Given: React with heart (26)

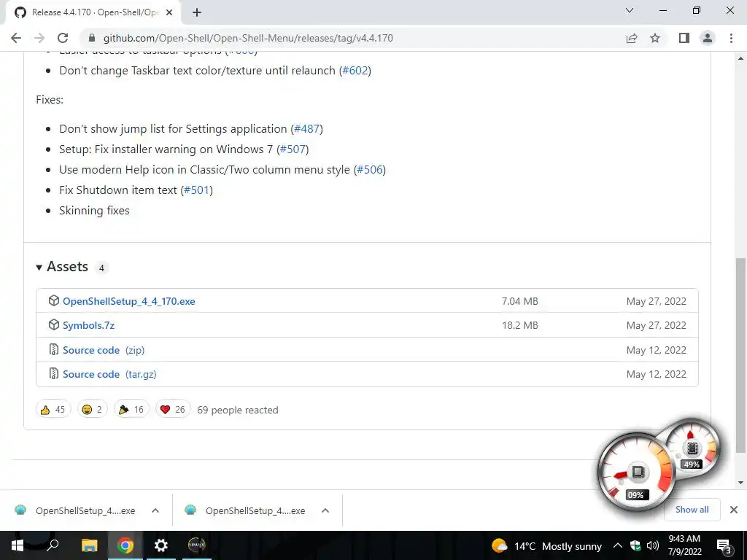Looking at the screenshot, I should (x=173, y=410).
